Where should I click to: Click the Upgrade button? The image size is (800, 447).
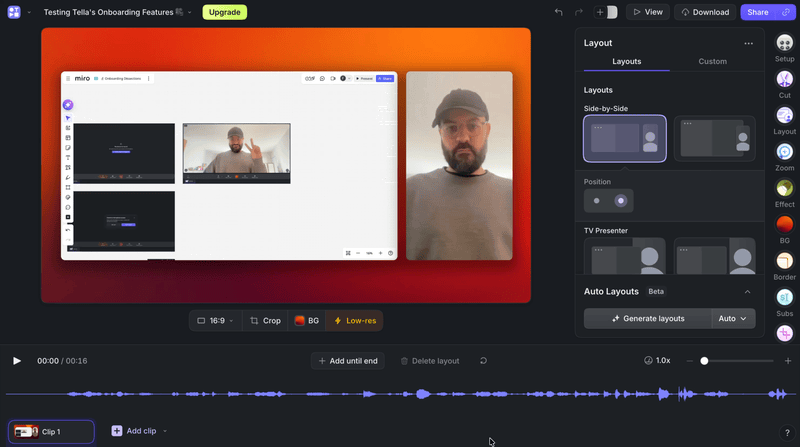click(224, 12)
